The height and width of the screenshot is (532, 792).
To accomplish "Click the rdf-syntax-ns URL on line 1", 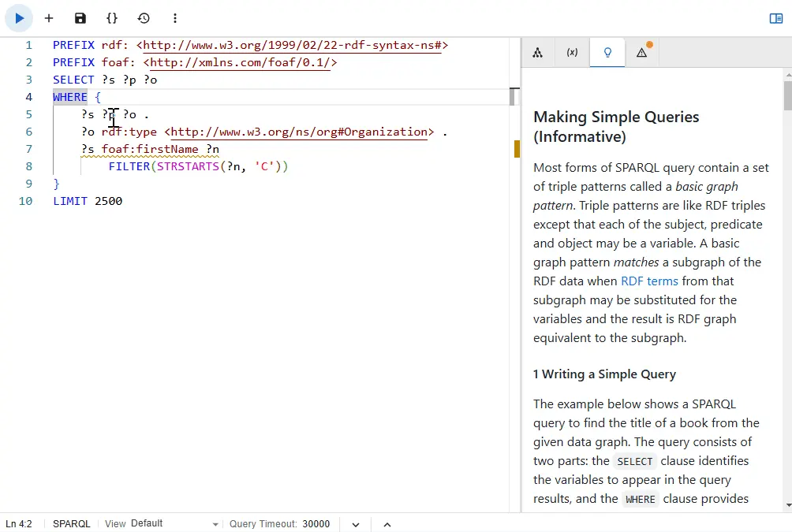I will point(293,46).
